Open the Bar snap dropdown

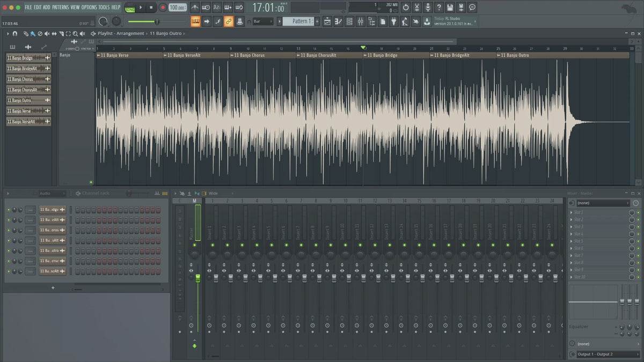point(263,21)
